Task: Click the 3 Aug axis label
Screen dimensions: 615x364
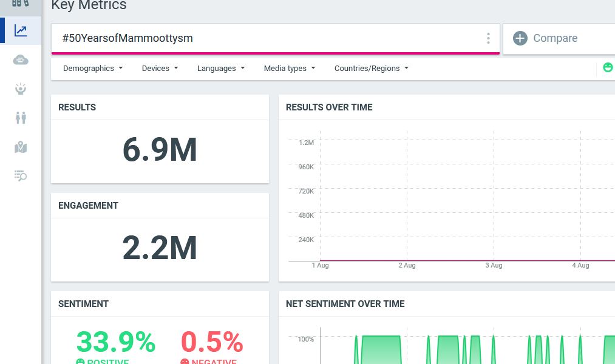Action: (x=494, y=265)
